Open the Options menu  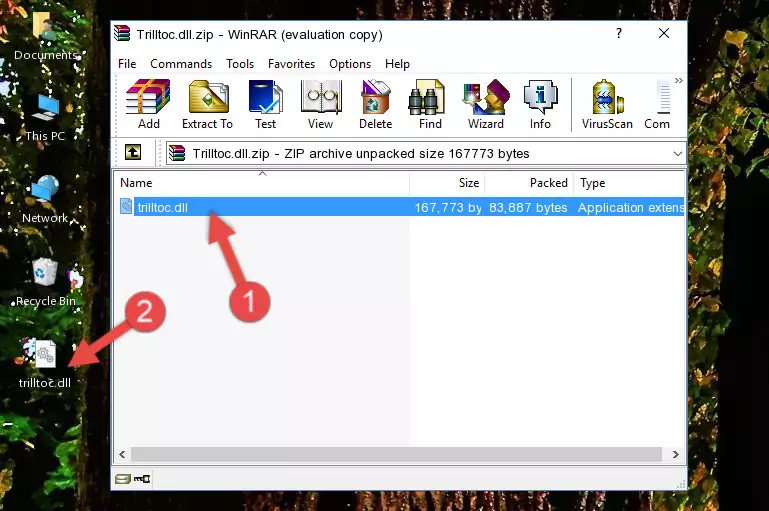point(350,64)
